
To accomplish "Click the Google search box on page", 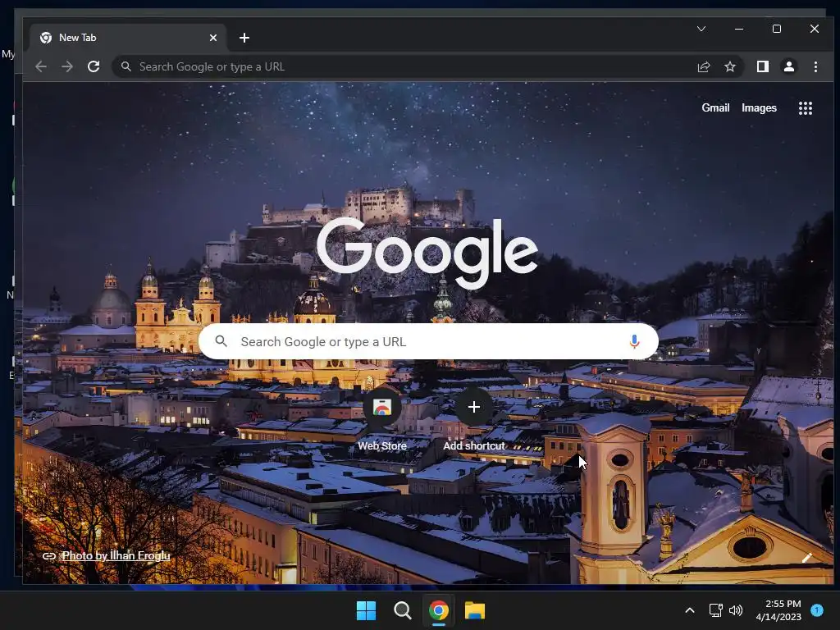I will click(x=428, y=341).
